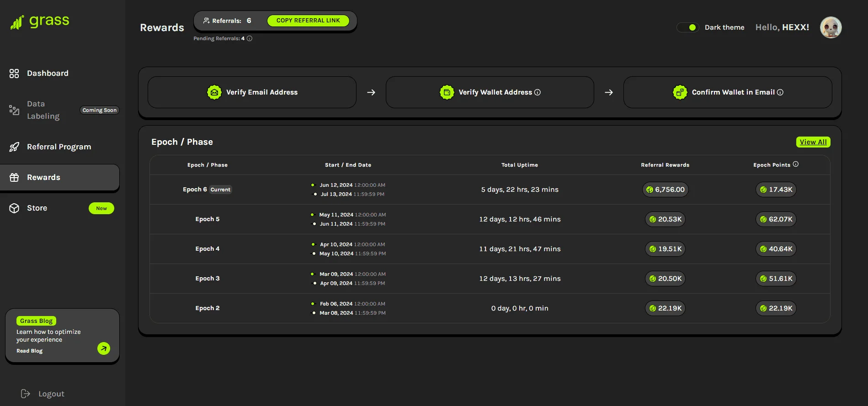Screen dimensions: 868x406
Task: Click the Store box icon
Action: [14, 208]
